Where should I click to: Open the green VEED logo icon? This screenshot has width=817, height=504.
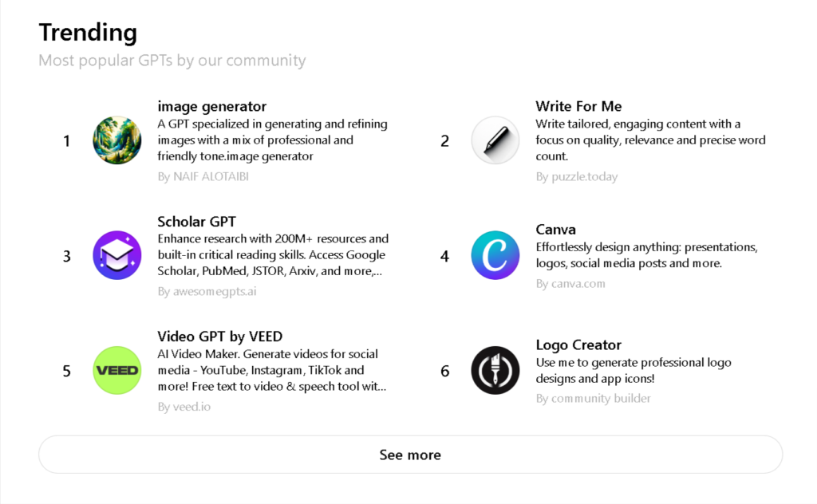click(x=116, y=370)
